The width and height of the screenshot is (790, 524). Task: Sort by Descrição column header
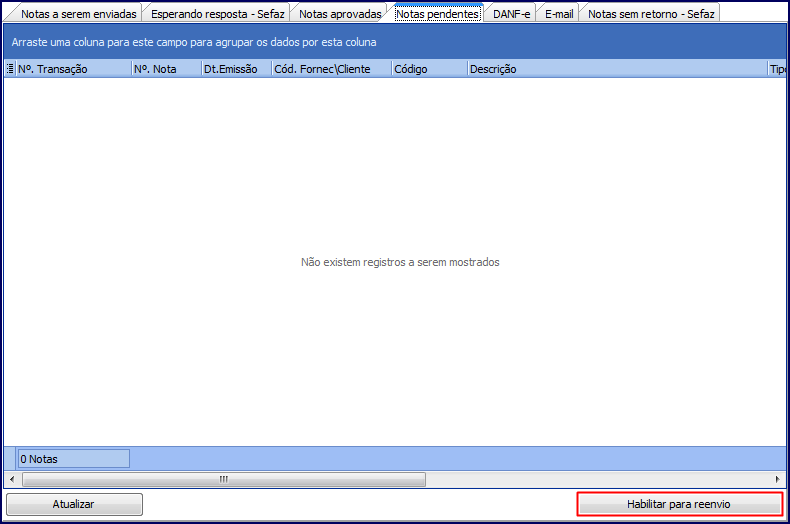(618, 69)
